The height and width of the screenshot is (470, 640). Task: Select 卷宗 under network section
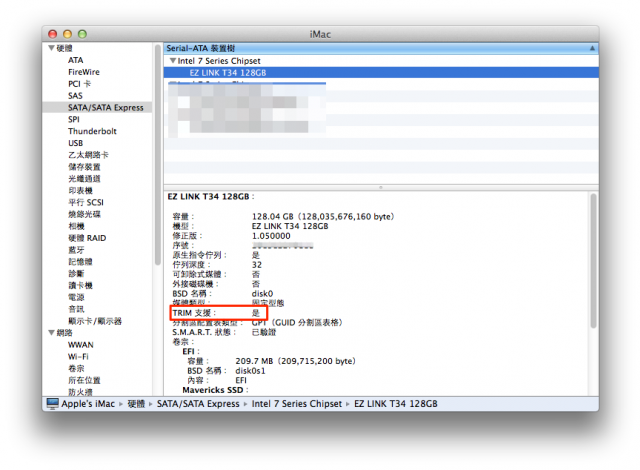[76, 368]
